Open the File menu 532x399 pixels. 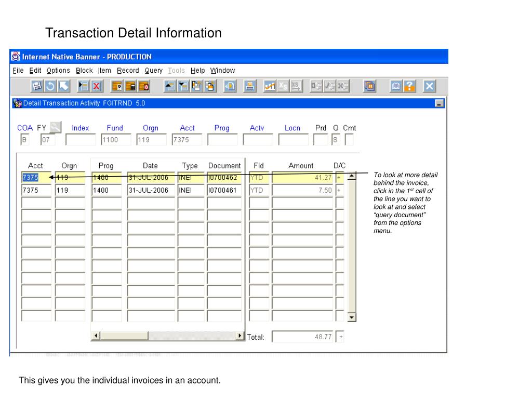[x=18, y=70]
